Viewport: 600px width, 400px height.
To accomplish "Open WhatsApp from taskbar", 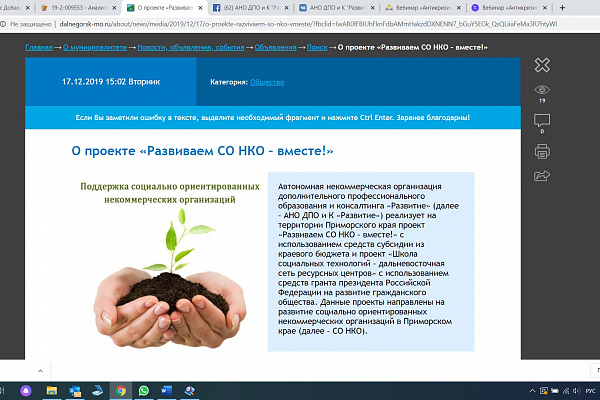I will click(x=143, y=391).
